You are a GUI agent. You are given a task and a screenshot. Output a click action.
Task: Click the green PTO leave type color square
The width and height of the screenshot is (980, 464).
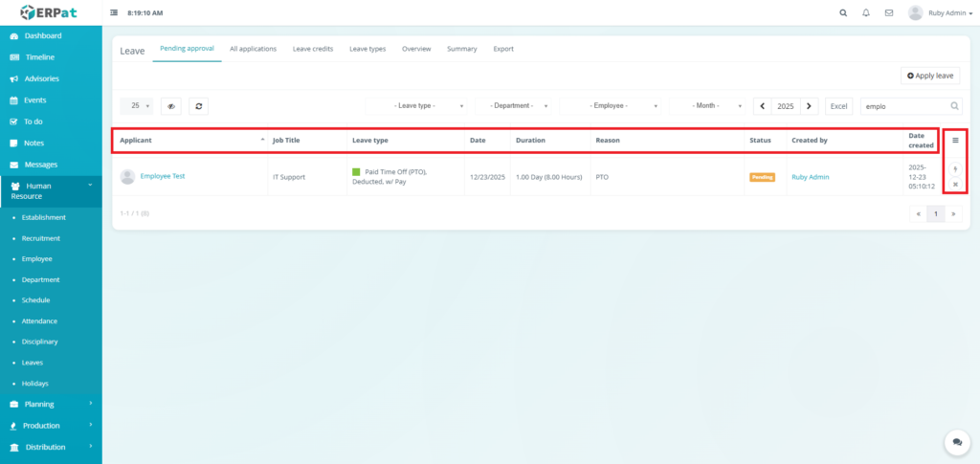(x=356, y=172)
